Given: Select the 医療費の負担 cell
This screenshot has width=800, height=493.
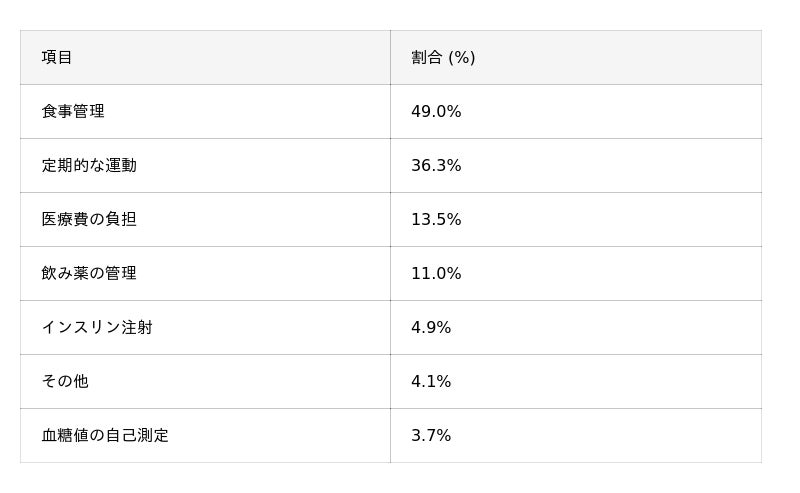Looking at the screenshot, I should [x=89, y=220].
